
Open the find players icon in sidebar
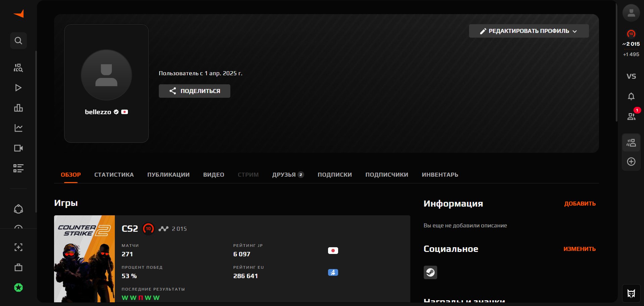18,68
